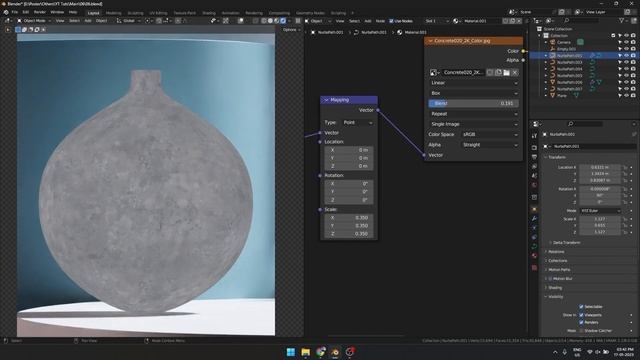640x360 pixels.
Task: Open the viewport Options button
Action: (291, 30)
